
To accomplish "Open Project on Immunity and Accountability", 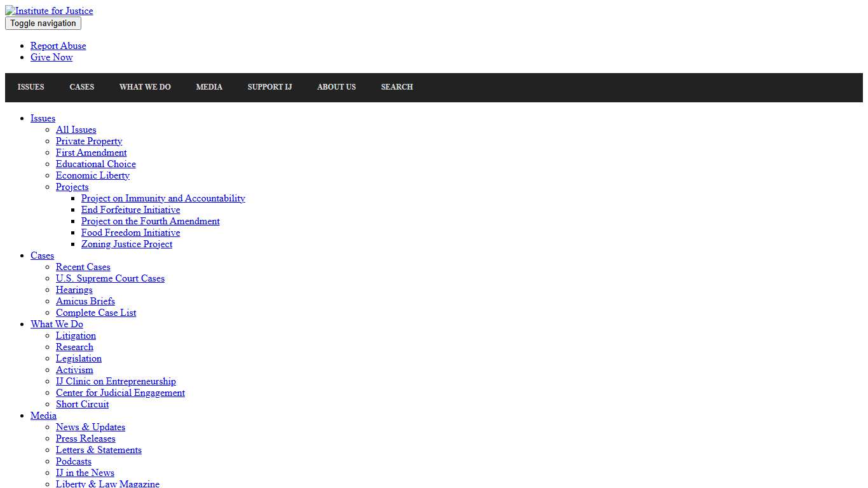I will (x=163, y=198).
